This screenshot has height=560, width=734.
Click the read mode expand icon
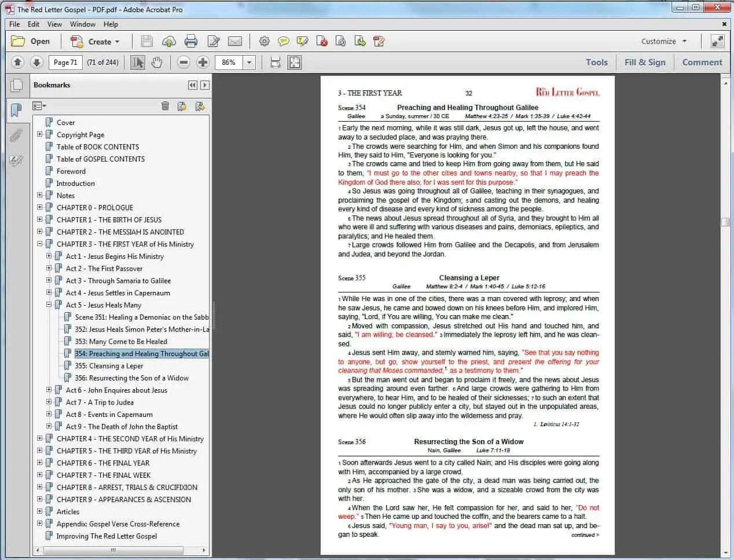tap(718, 41)
